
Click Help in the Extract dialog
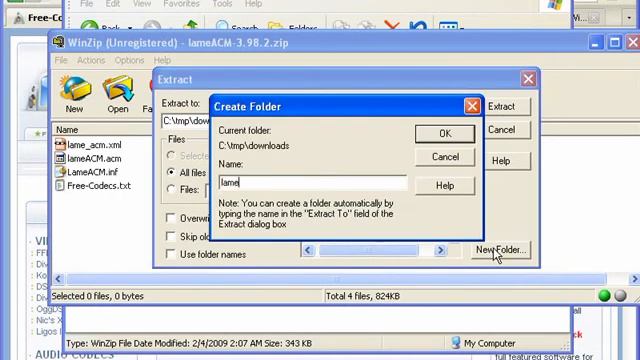pos(507,161)
